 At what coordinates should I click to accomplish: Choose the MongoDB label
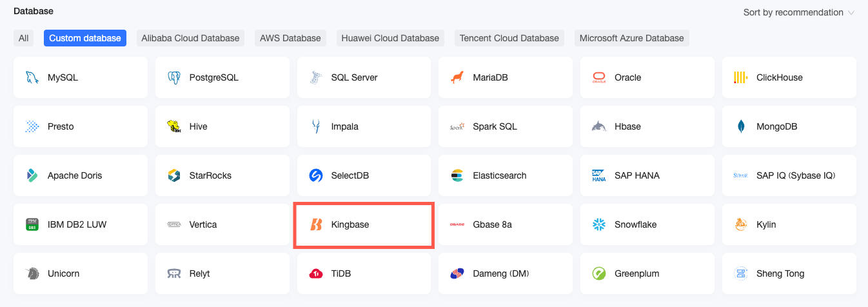click(777, 126)
